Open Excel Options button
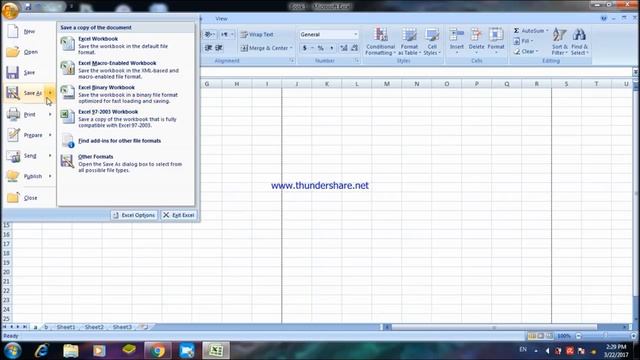Screen dimensions: 640x360 (x=134, y=215)
